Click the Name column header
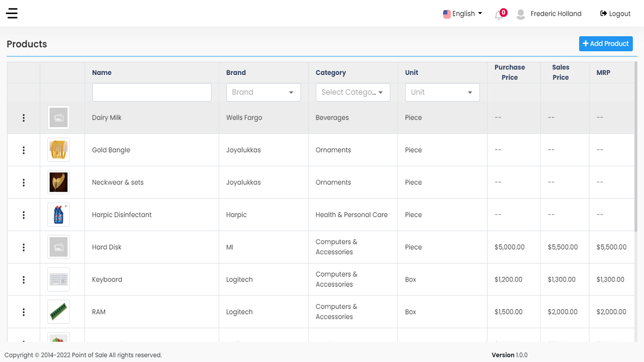Screen dimensions: 644x362 click(x=102, y=72)
